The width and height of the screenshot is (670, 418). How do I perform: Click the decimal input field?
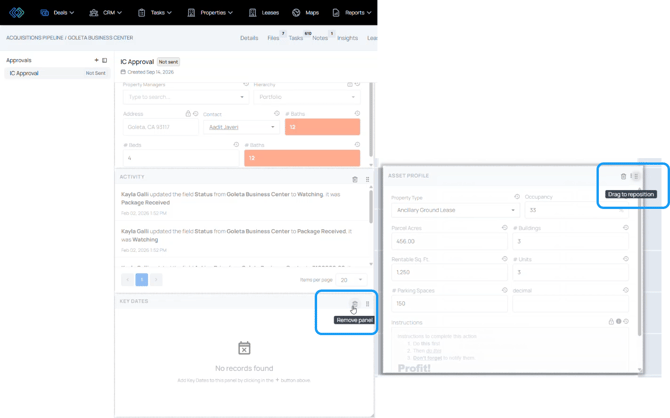[570, 303]
